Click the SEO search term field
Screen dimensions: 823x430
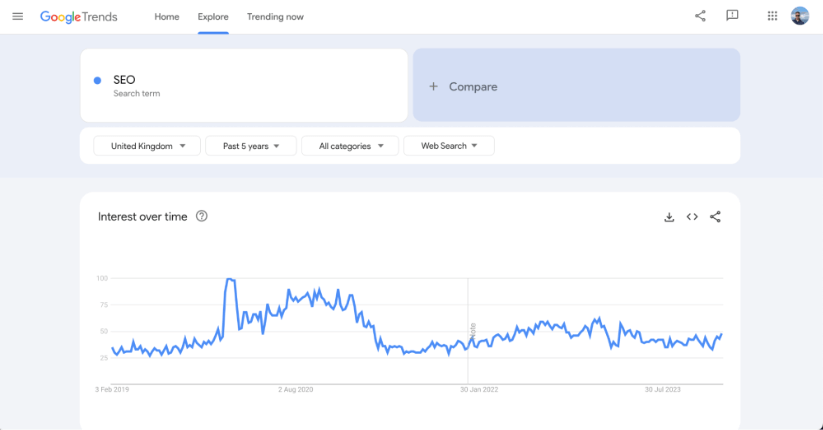tap(244, 85)
